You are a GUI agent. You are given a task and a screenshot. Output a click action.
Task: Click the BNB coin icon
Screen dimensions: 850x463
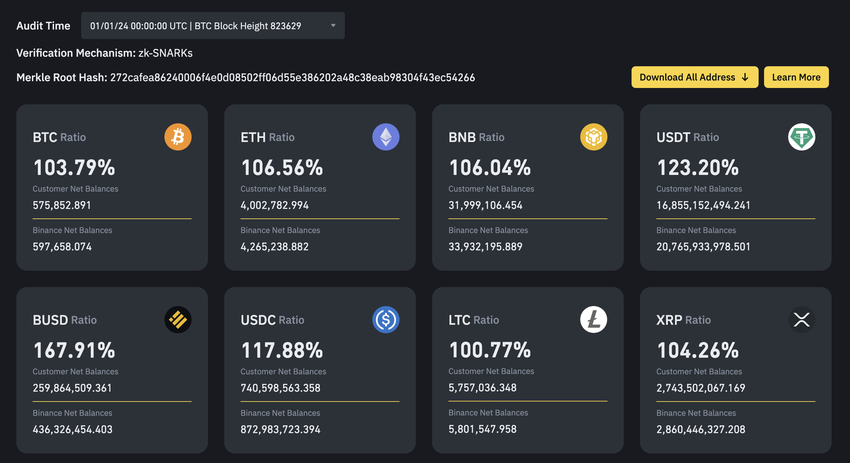coord(594,137)
